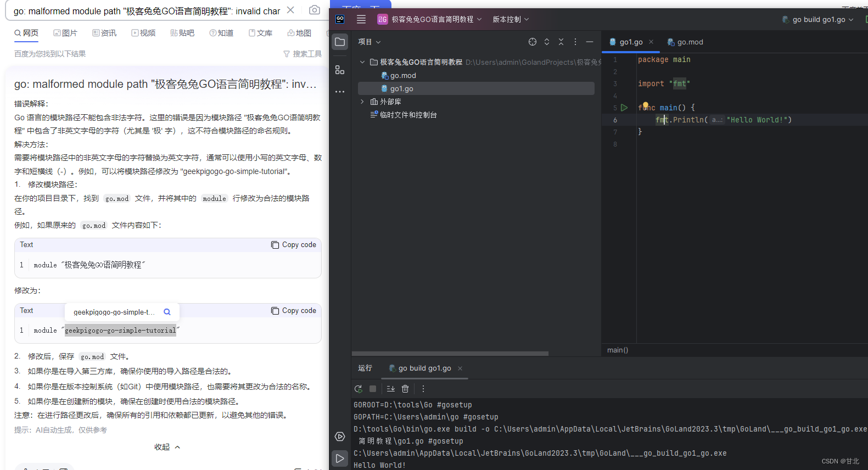Click GOROOT console output line
Image resolution: width=868 pixels, height=470 pixels.
tap(413, 405)
